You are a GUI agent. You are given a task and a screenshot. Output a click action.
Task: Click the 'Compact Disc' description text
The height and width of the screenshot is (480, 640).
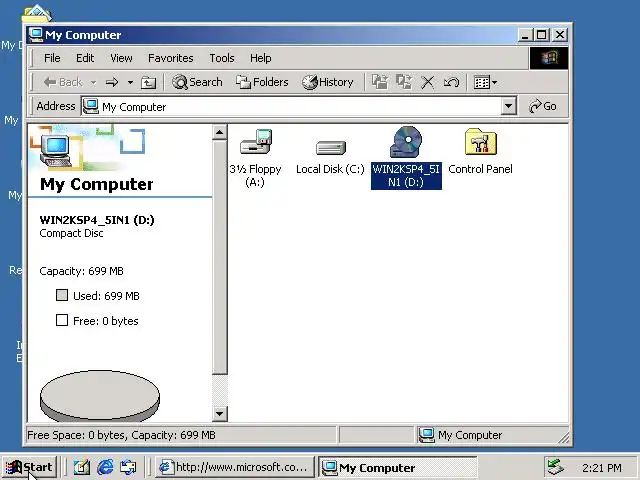(71, 233)
